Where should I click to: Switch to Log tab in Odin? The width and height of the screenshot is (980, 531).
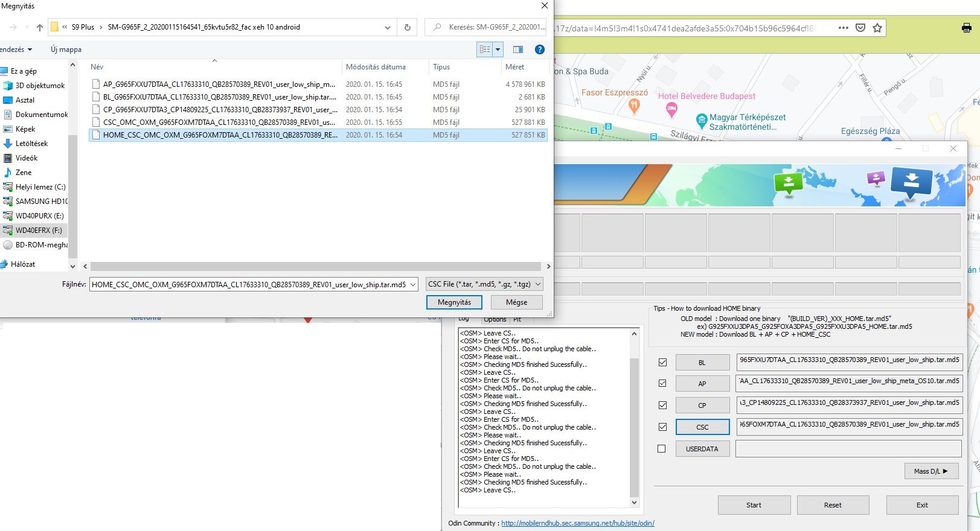pos(464,319)
